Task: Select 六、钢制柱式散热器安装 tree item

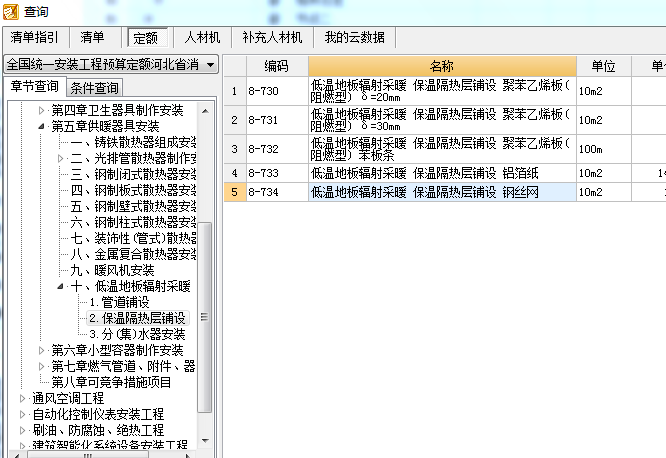Action: click(x=133, y=222)
